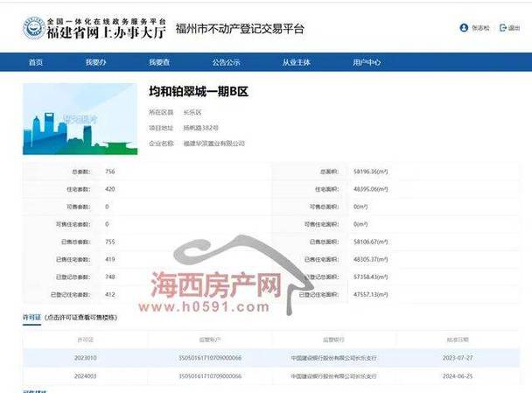The image size is (532, 393).
Task: Open the 我要办 navigation item
Action: point(95,62)
